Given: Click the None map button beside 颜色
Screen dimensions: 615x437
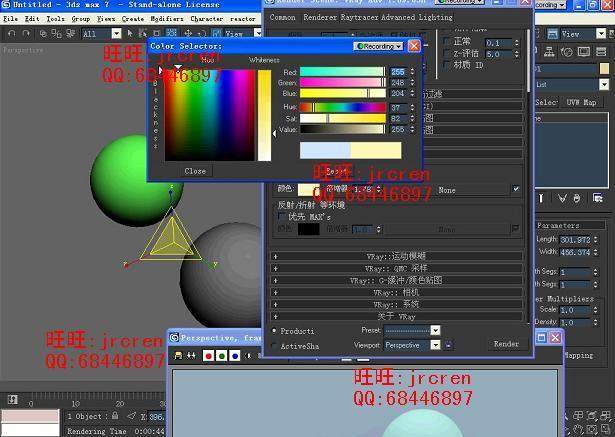Looking at the screenshot, I should (x=447, y=190).
